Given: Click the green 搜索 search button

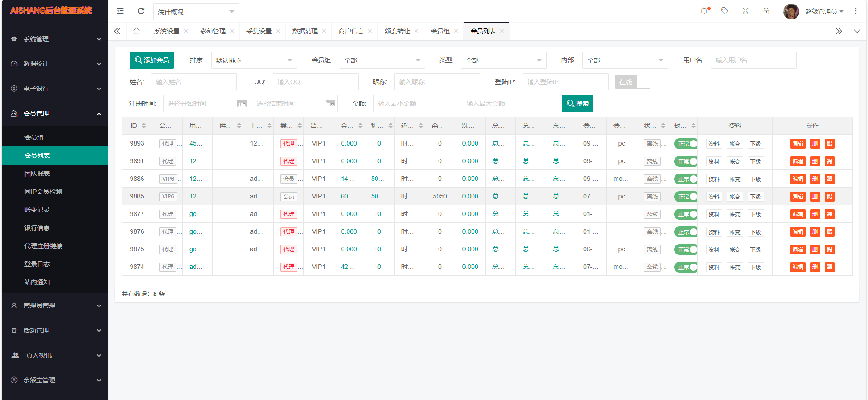Looking at the screenshot, I should (x=577, y=104).
